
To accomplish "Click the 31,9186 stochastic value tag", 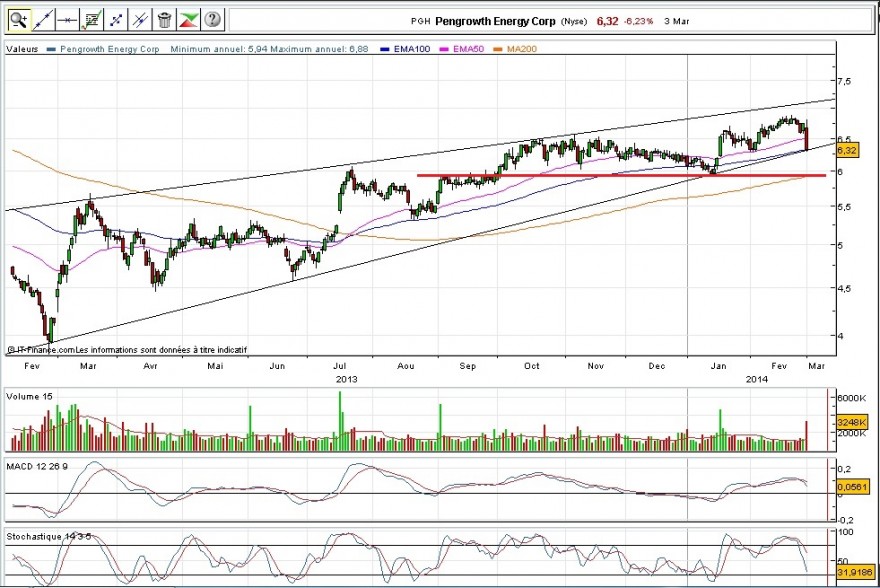I will (x=855, y=572).
